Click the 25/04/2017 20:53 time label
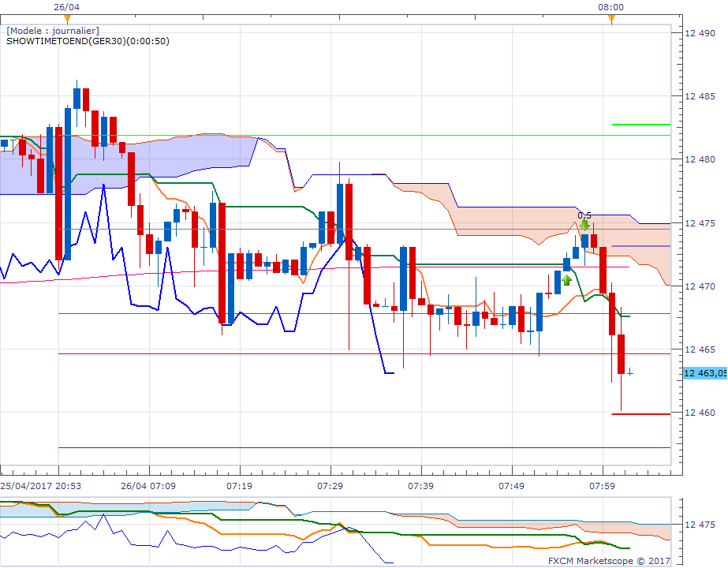The image size is (728, 568). pyautogui.click(x=41, y=486)
